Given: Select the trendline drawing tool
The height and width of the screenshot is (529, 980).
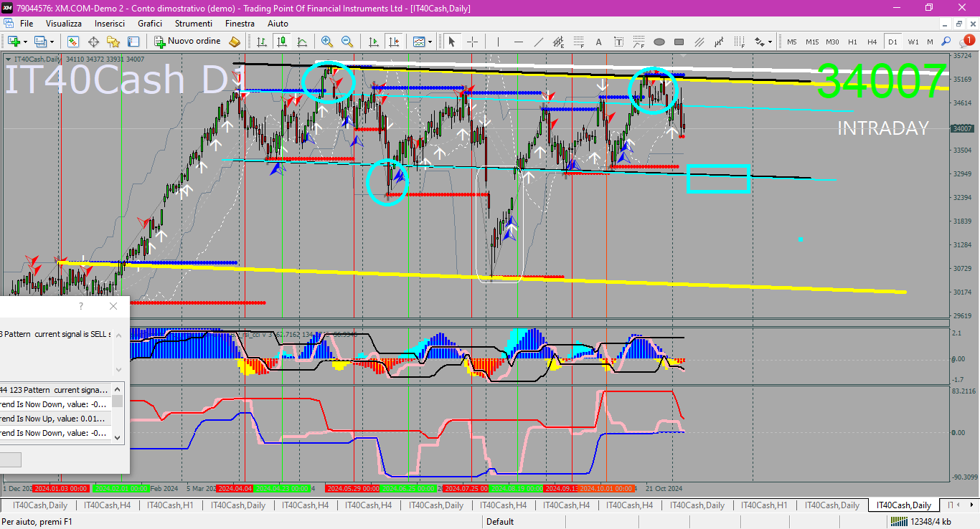Looking at the screenshot, I should coord(539,42).
